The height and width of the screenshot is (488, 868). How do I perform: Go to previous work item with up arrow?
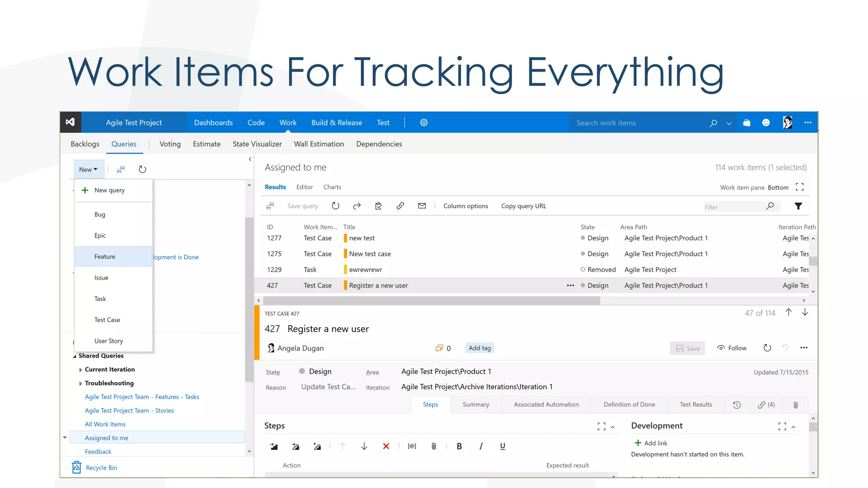click(x=788, y=312)
